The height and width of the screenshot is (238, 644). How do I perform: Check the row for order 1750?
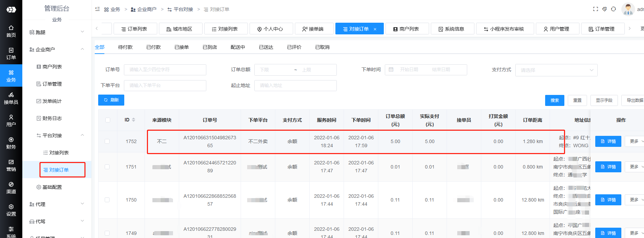click(x=107, y=200)
